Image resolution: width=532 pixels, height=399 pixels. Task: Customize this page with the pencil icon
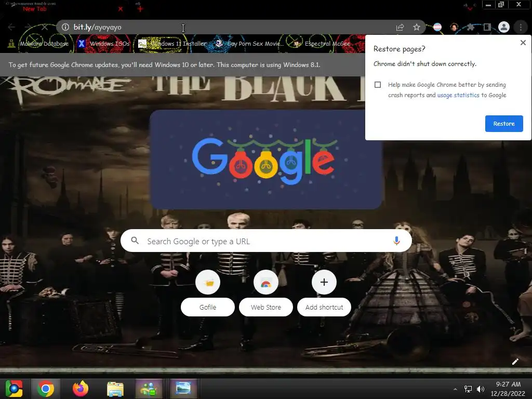[515, 362]
